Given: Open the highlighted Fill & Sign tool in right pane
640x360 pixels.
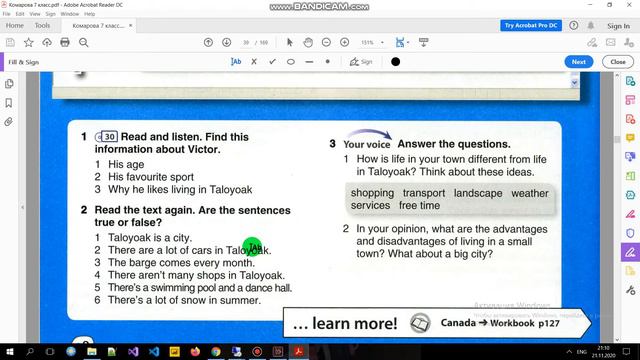Looking at the screenshot, I should pos(630,252).
